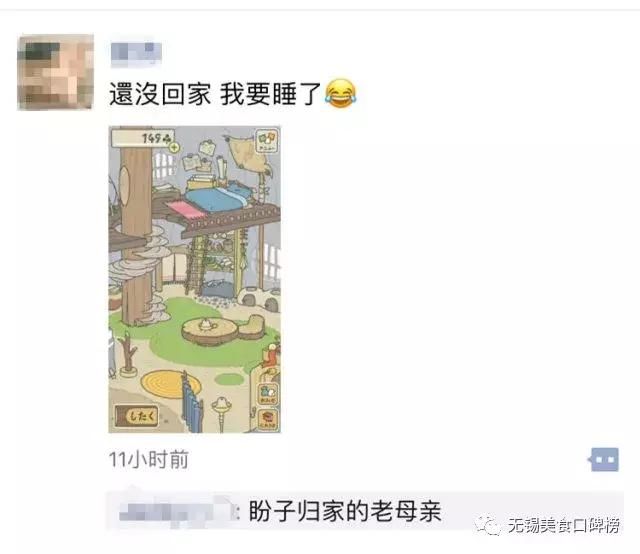Tap the 11小时前 timestamp
The image size is (640, 554).
click(x=149, y=460)
